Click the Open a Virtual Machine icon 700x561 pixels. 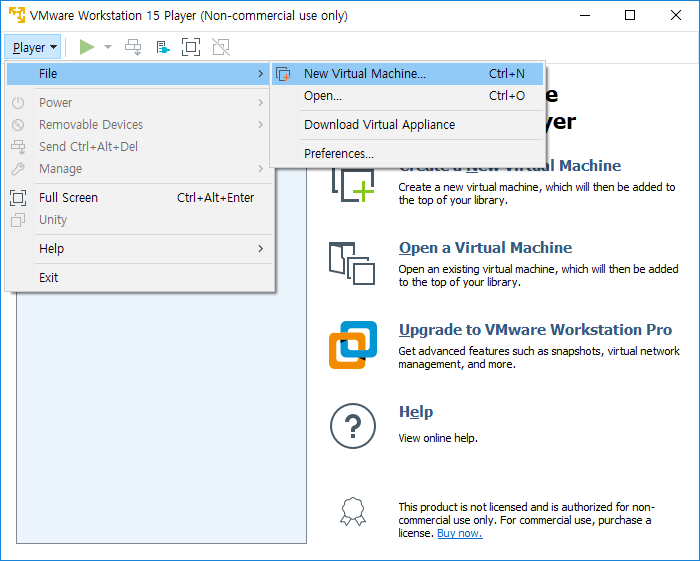(x=352, y=263)
